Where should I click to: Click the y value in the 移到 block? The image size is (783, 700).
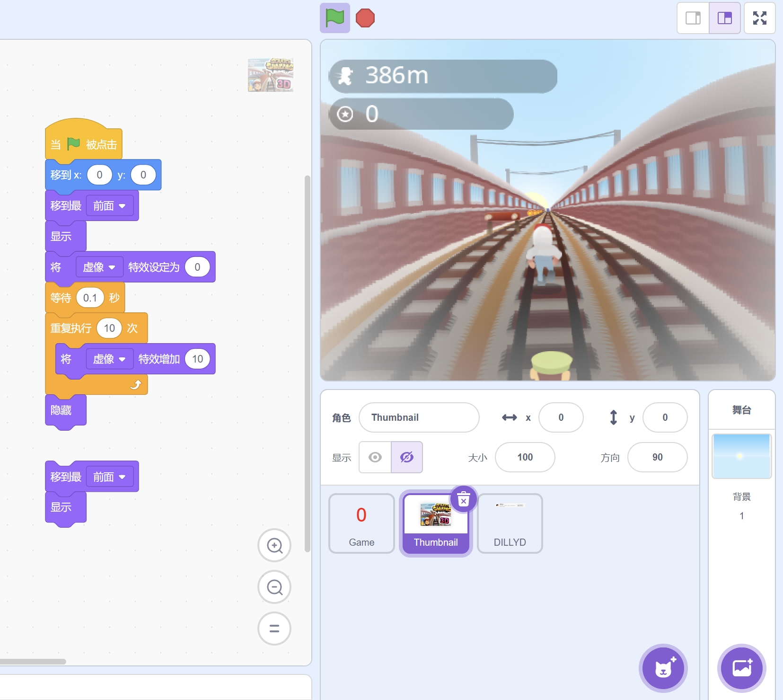(143, 175)
